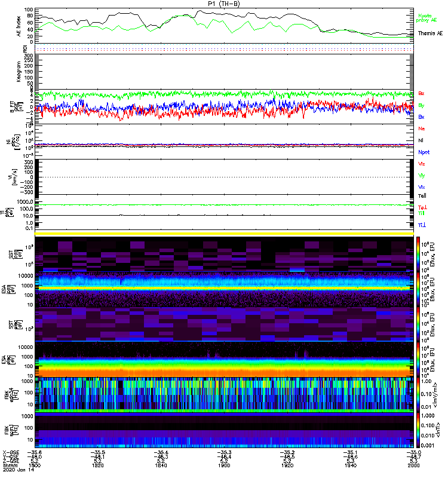The width and height of the screenshot is (448, 478).
Task: Select the black "Themis AE" legend label
Action: [430, 33]
